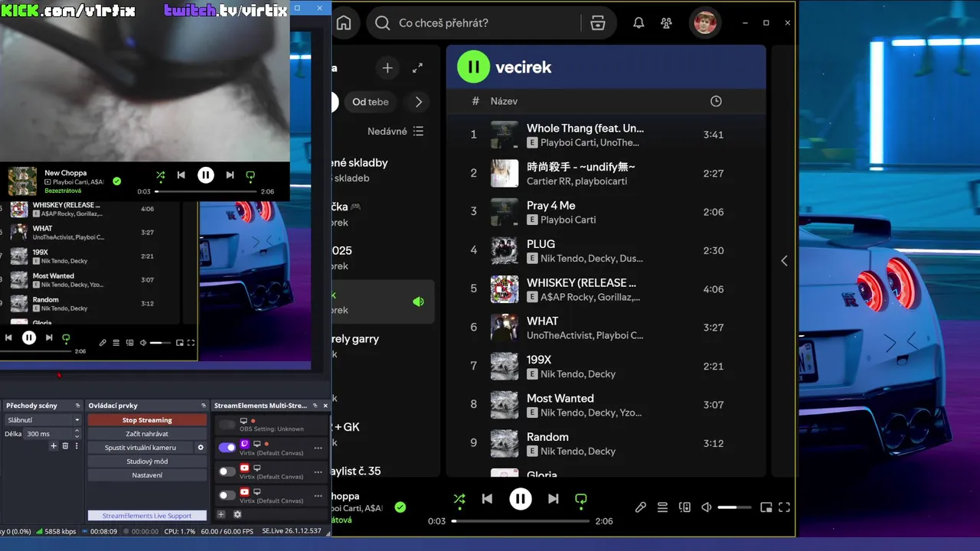
Task: Toggle the OBS Setting: Unknown switch
Action: (227, 425)
